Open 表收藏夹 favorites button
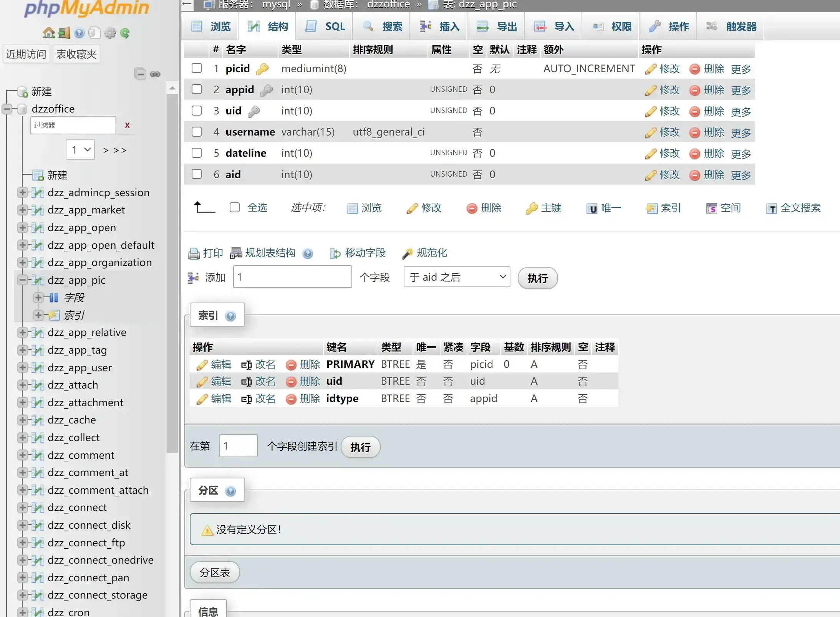 click(76, 54)
